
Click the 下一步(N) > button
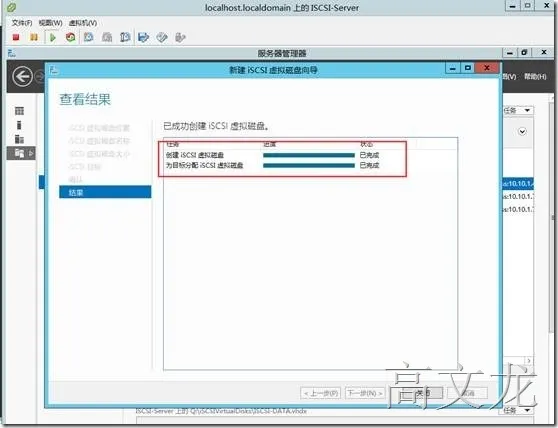pos(365,393)
